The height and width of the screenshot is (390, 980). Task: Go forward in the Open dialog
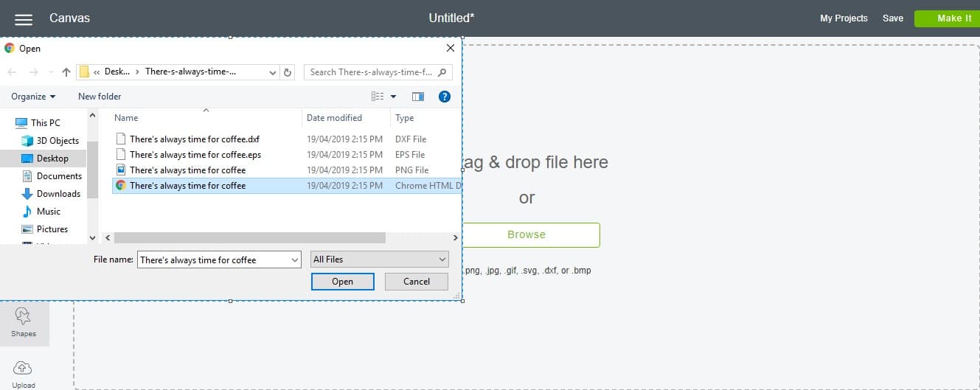coord(33,72)
